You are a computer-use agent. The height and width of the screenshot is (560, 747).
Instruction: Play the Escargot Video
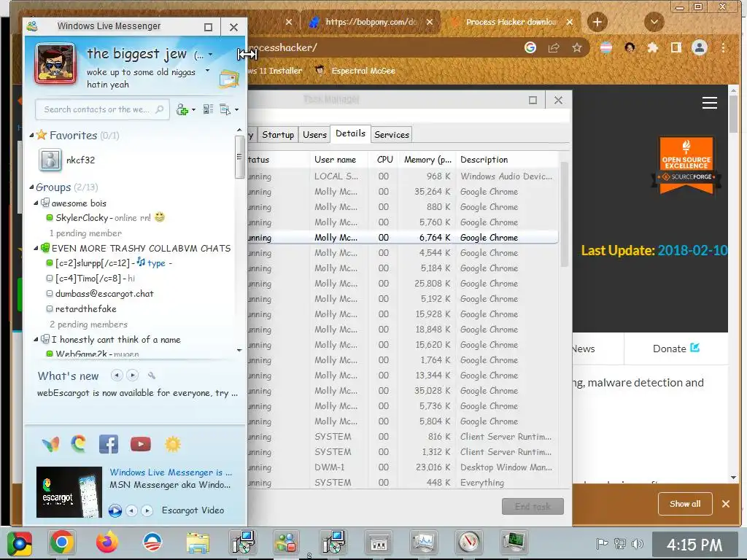pyautogui.click(x=115, y=510)
